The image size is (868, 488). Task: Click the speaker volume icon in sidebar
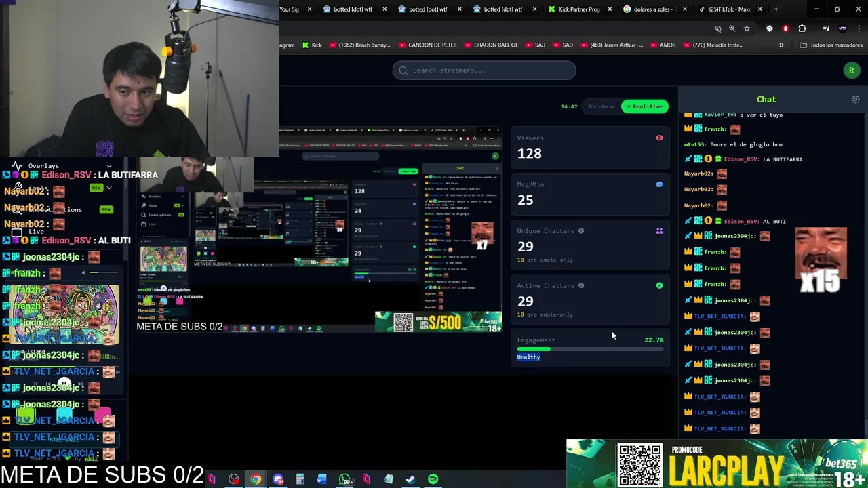coord(84,273)
